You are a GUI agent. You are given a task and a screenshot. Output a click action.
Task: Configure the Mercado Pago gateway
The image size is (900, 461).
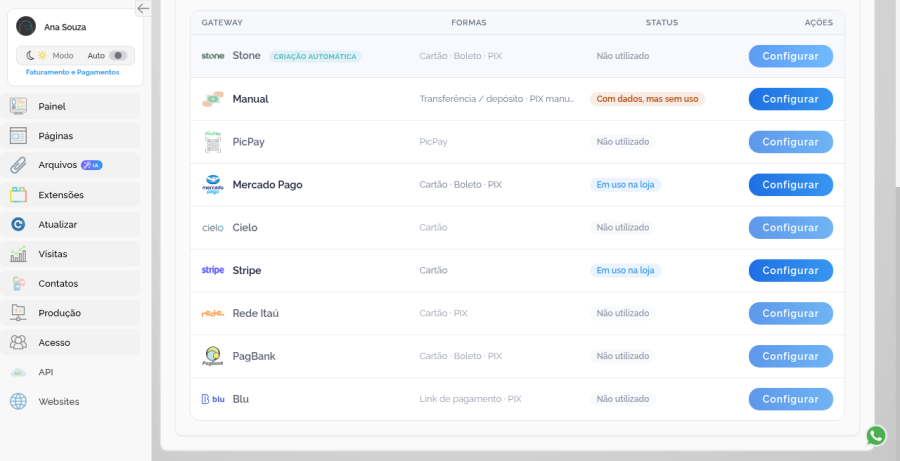pos(790,185)
